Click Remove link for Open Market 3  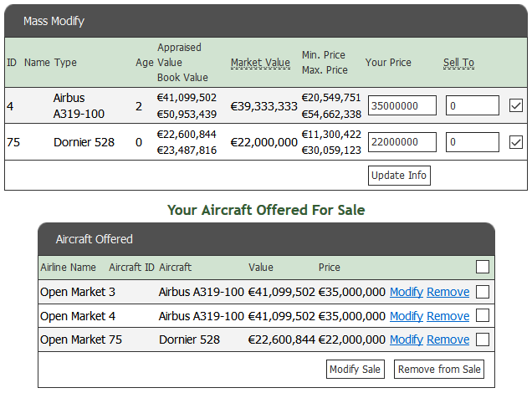[448, 292]
